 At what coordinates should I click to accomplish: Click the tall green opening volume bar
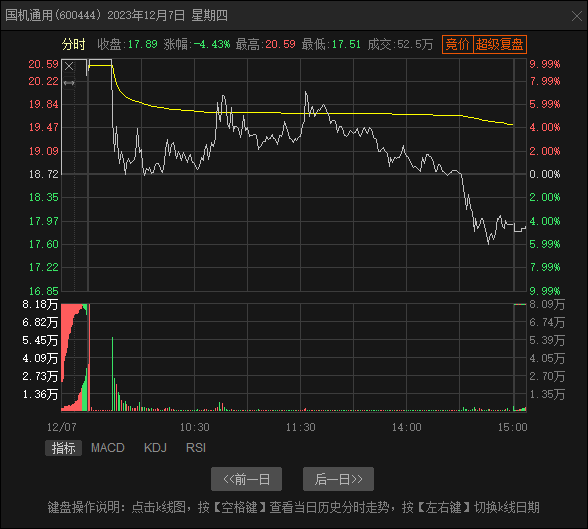pyautogui.click(x=112, y=374)
